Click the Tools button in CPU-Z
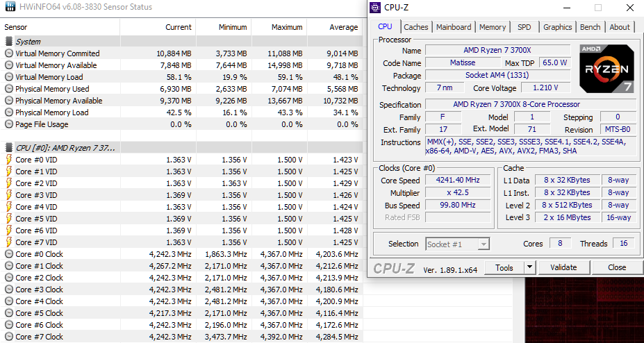This screenshot has width=644, height=343. pyautogui.click(x=504, y=268)
